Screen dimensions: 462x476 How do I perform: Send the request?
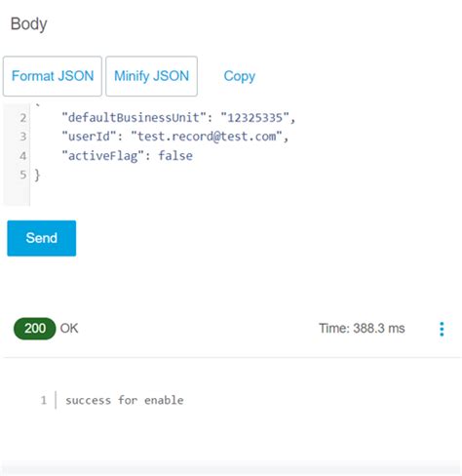click(42, 238)
